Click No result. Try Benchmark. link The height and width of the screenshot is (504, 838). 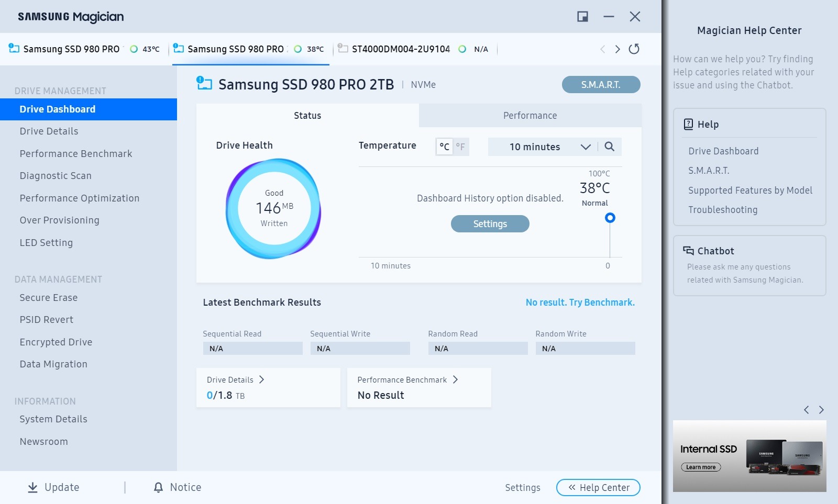coord(580,303)
